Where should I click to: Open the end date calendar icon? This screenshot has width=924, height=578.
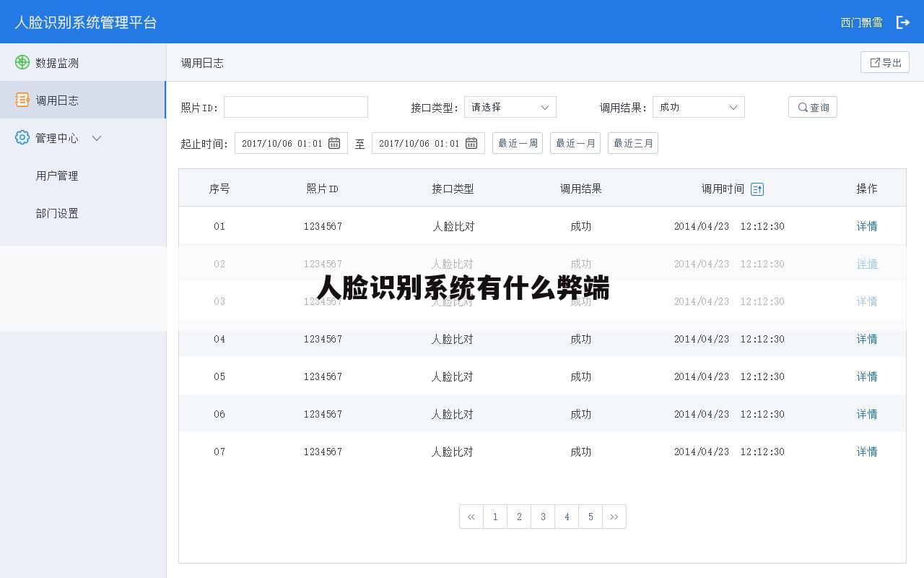(x=471, y=143)
